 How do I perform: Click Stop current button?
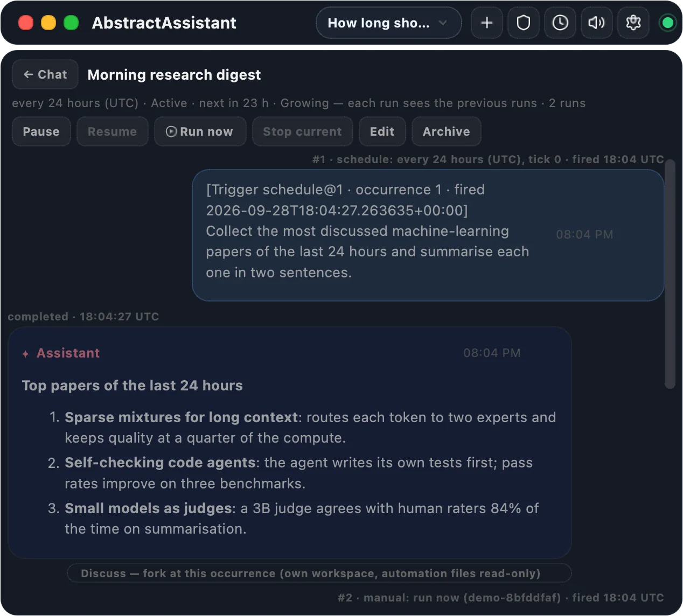click(302, 131)
